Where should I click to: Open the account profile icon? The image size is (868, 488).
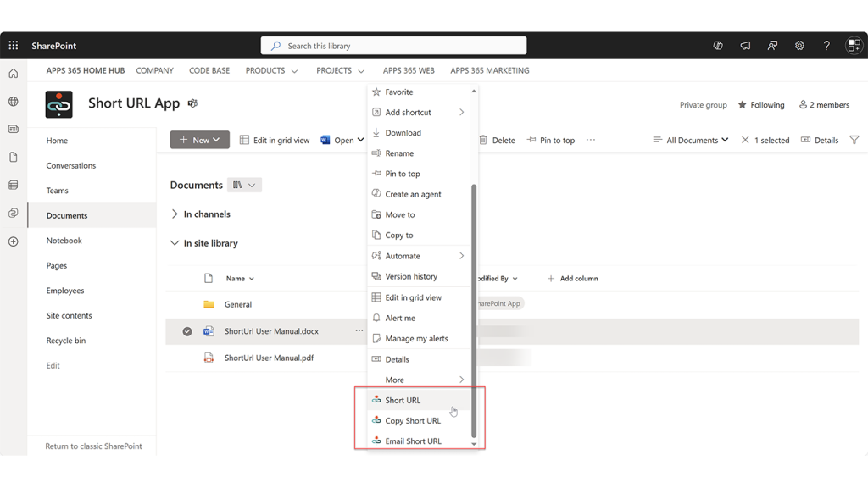[x=854, y=46]
